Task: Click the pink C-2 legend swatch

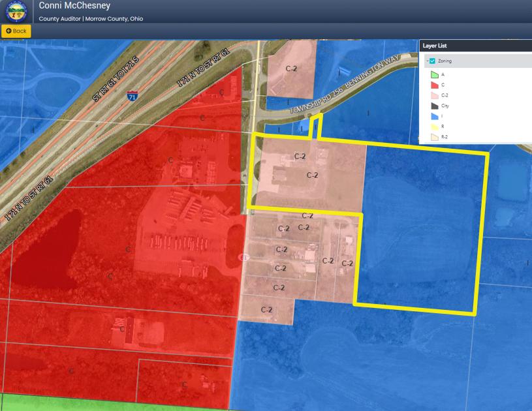Action: 434,95
